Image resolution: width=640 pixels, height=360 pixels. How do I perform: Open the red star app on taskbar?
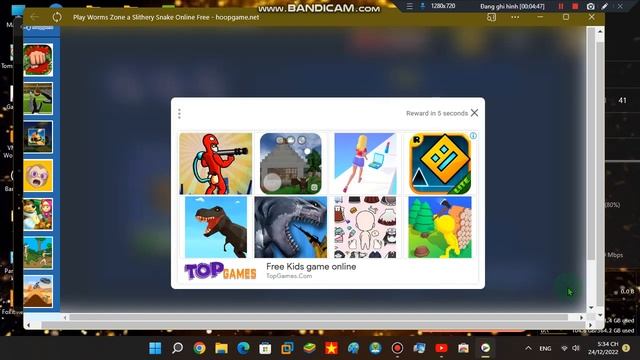pos(331,348)
